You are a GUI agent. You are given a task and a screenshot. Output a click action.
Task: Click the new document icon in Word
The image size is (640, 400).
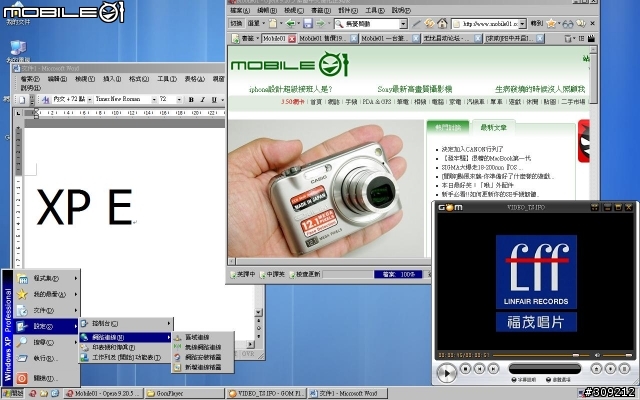coord(22,100)
